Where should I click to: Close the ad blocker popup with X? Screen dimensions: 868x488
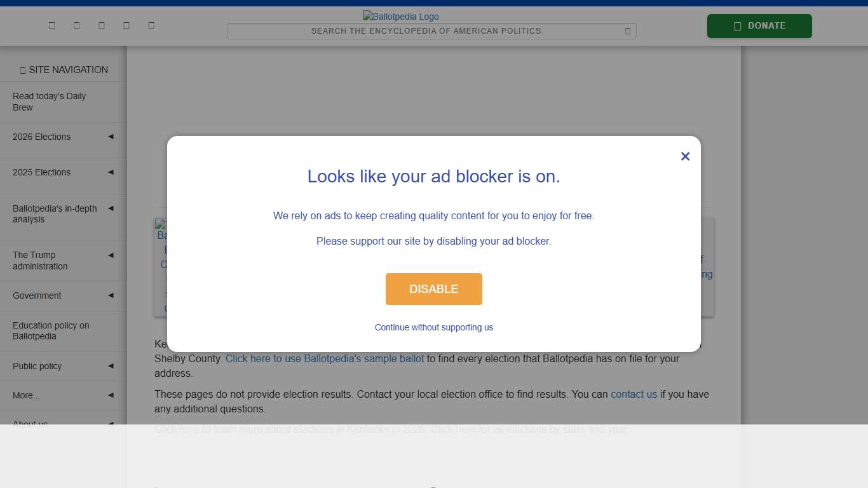coord(685,156)
